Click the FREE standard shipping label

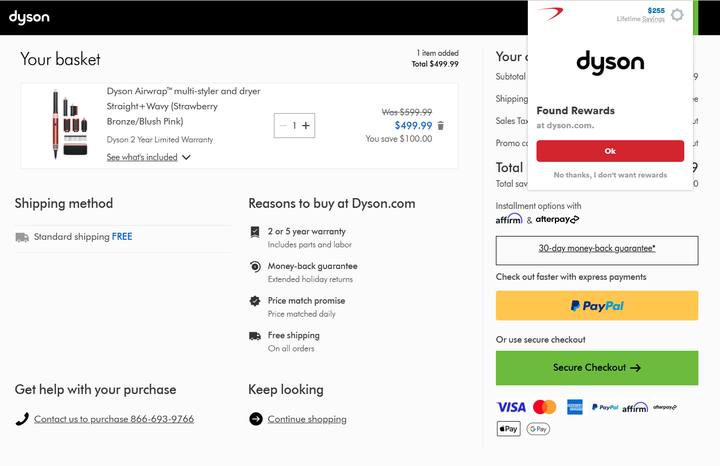122,236
